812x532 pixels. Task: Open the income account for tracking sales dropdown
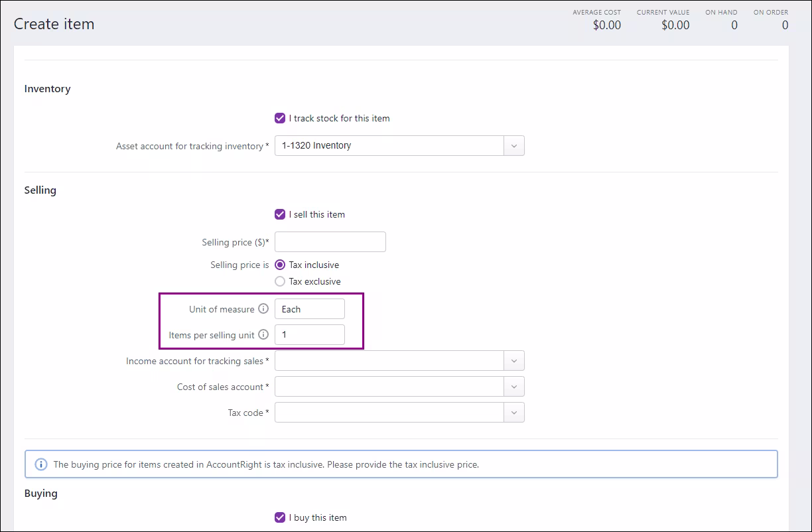(513, 361)
